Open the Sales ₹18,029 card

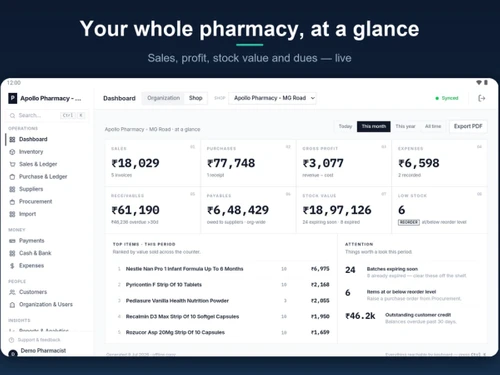click(x=153, y=163)
